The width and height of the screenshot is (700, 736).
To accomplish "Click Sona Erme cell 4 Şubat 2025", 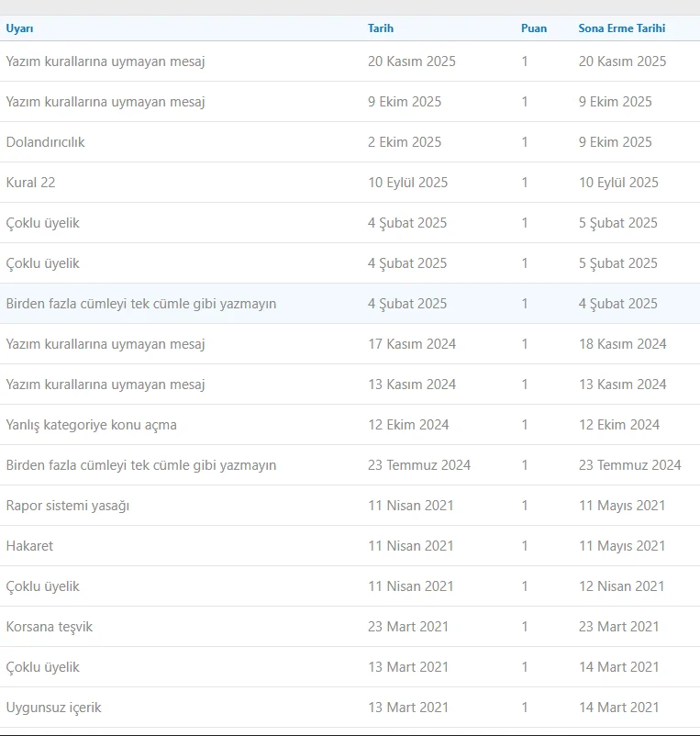I will point(618,304).
